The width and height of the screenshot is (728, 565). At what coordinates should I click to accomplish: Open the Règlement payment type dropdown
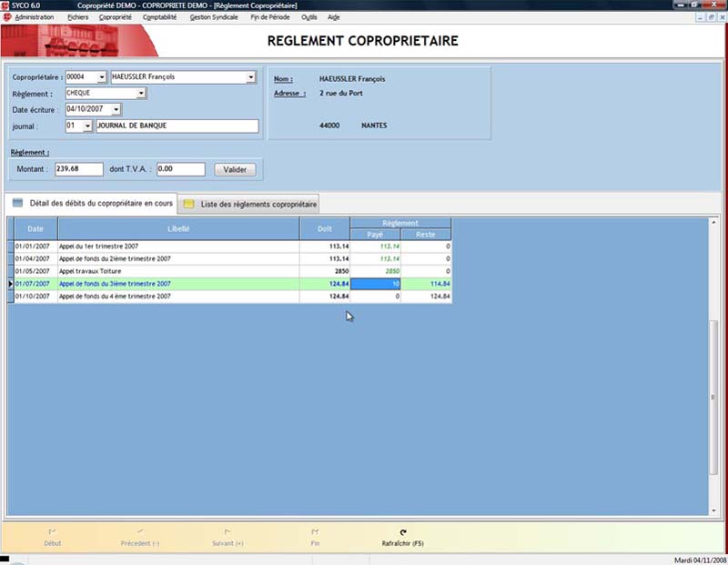click(142, 93)
